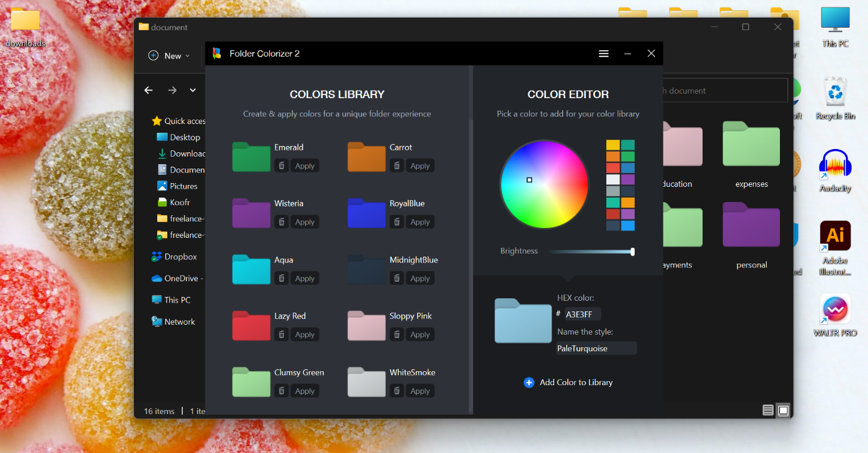Select the orange preset swatch beside green

tap(613, 156)
